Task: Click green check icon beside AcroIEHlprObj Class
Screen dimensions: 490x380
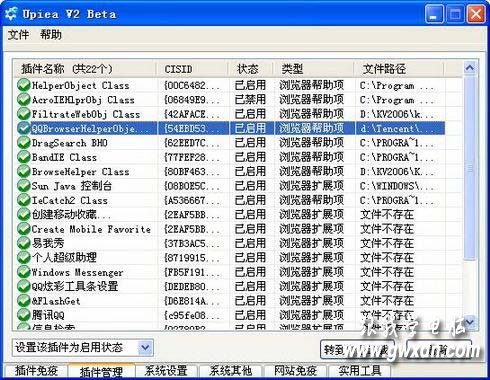Action: (x=24, y=100)
